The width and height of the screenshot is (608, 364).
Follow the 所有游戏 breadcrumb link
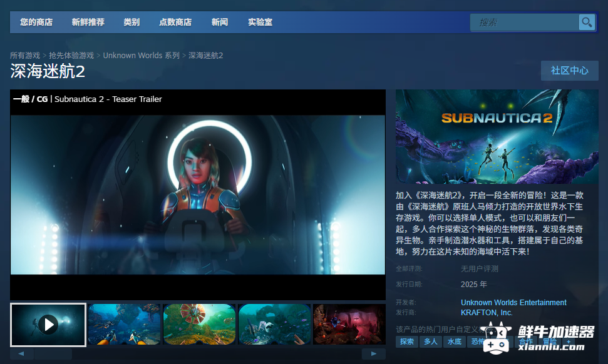point(25,56)
